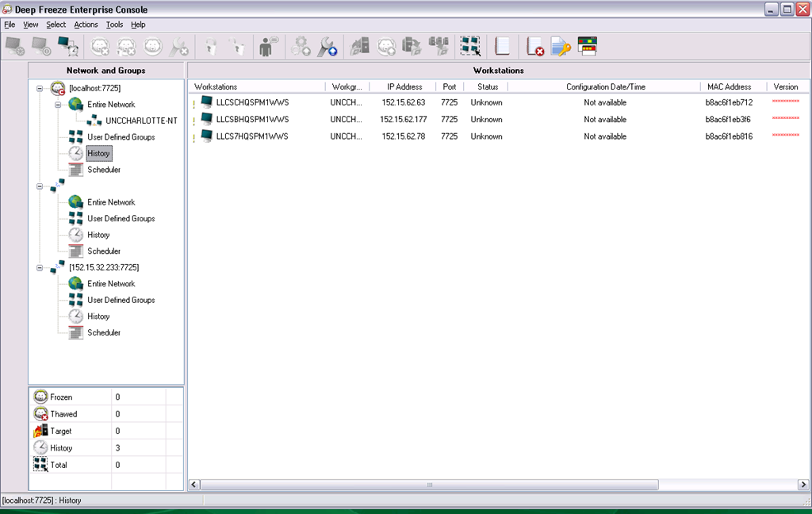
Task: Click the send message person icon in toolbar
Action: [269, 47]
